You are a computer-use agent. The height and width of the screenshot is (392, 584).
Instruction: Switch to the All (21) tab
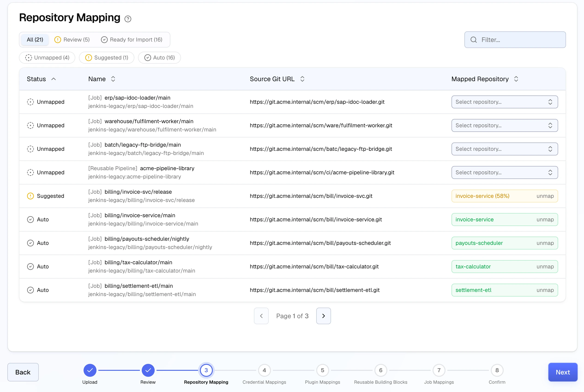click(x=35, y=40)
